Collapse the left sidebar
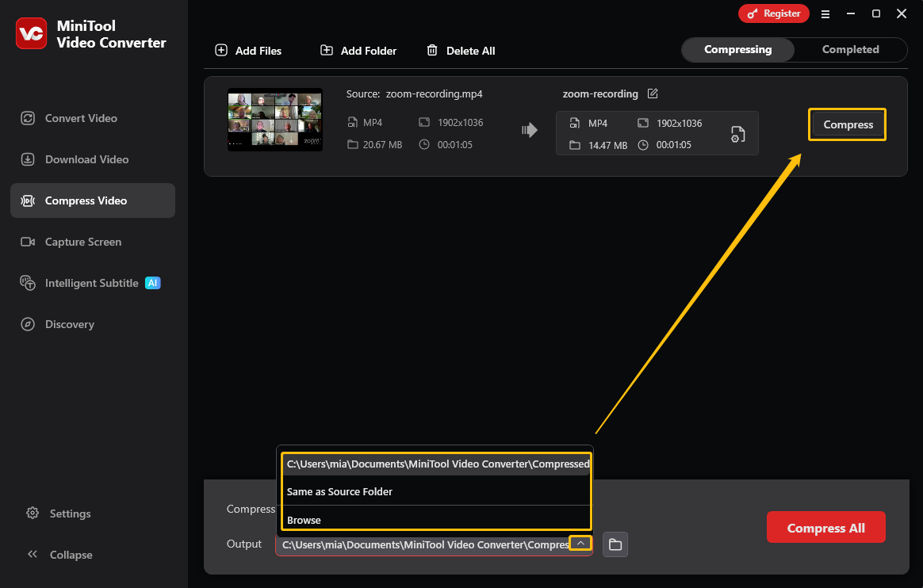 click(59, 555)
